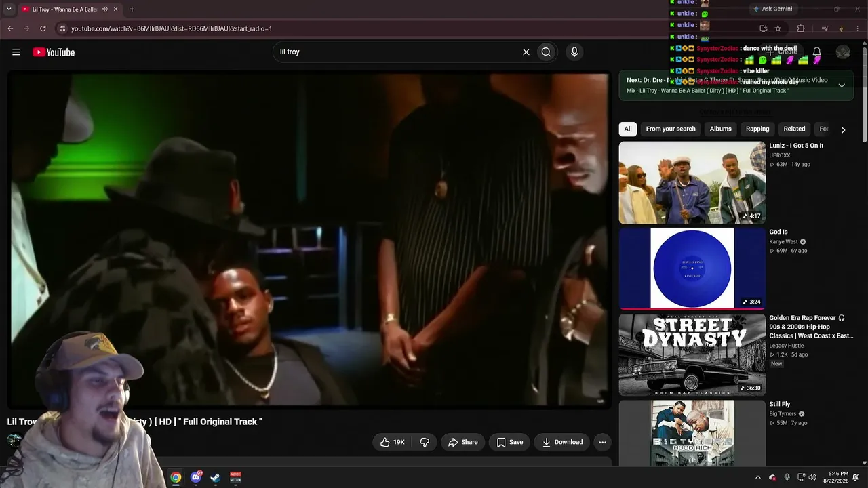Click the video player frame
Image resolution: width=868 pixels, height=488 pixels.
[x=309, y=240]
